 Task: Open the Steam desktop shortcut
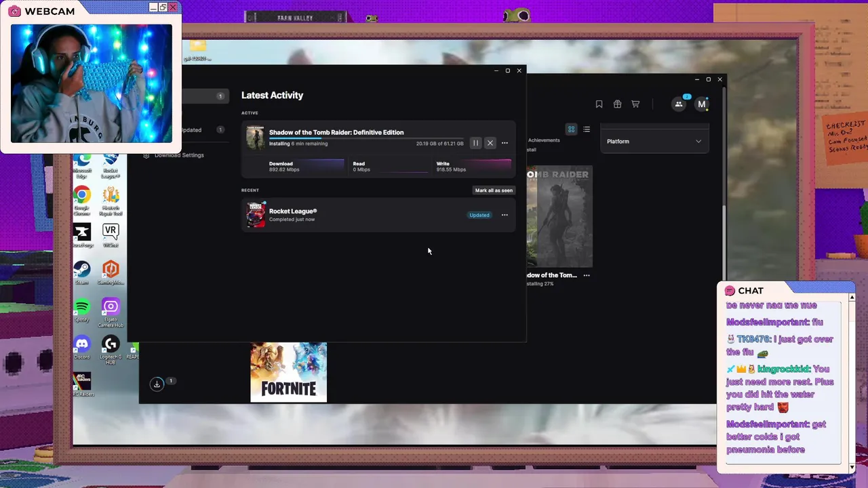[82, 272]
